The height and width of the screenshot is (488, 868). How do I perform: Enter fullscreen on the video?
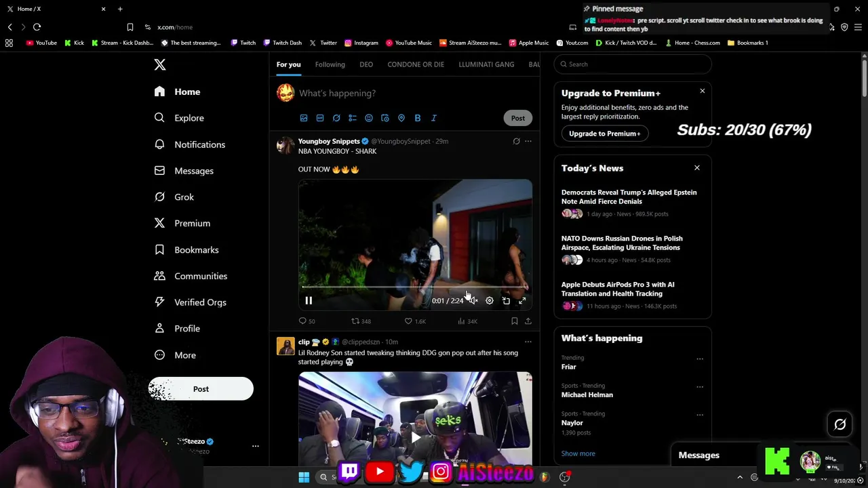522,301
